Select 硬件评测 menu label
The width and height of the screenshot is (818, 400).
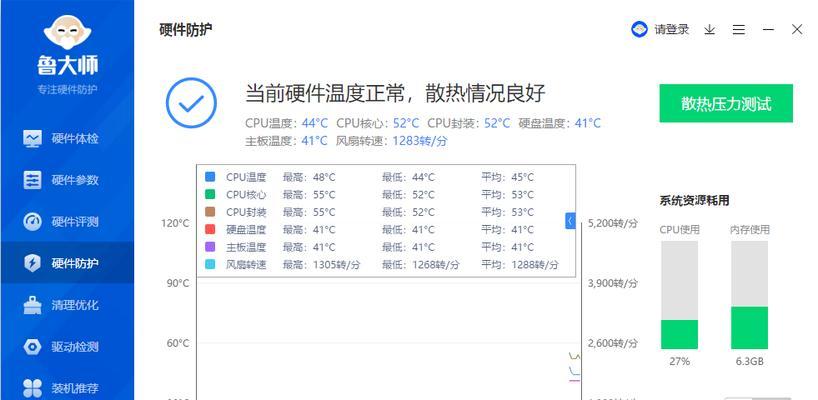point(75,222)
